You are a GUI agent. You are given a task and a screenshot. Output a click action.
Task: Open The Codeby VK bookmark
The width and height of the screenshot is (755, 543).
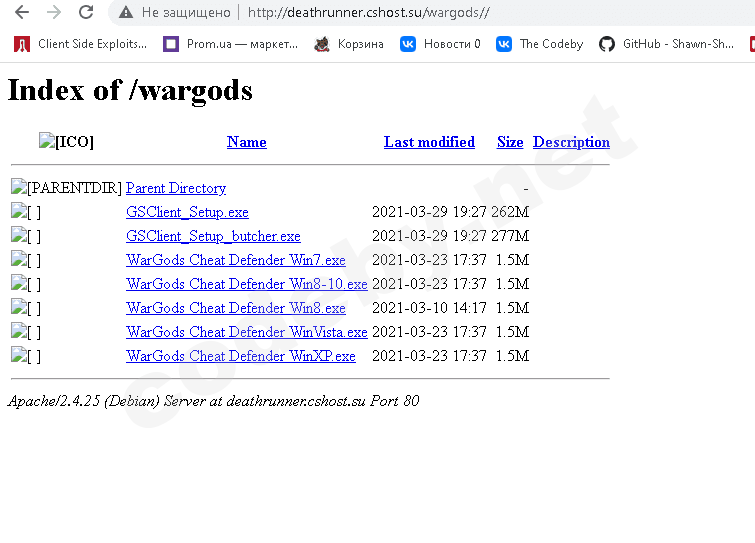[540, 44]
